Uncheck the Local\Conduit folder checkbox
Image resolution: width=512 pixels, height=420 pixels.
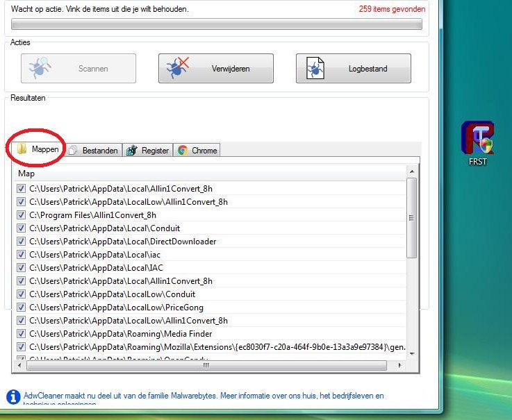22,228
